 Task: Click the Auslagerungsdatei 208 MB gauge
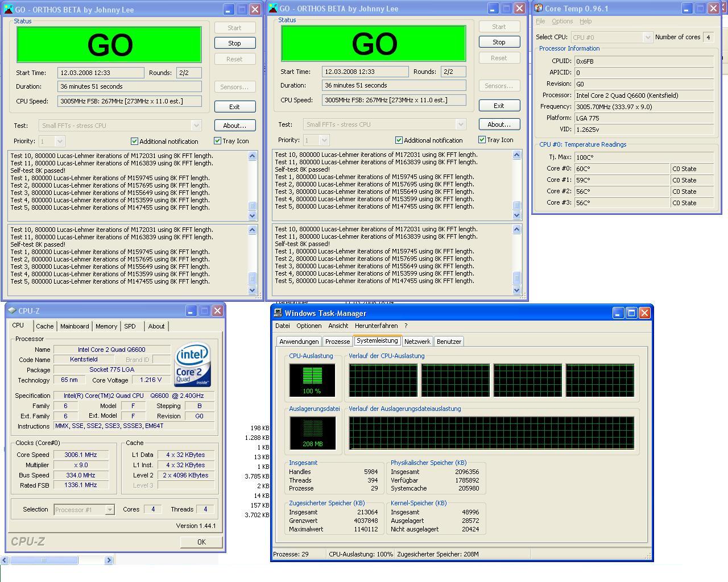pos(312,433)
